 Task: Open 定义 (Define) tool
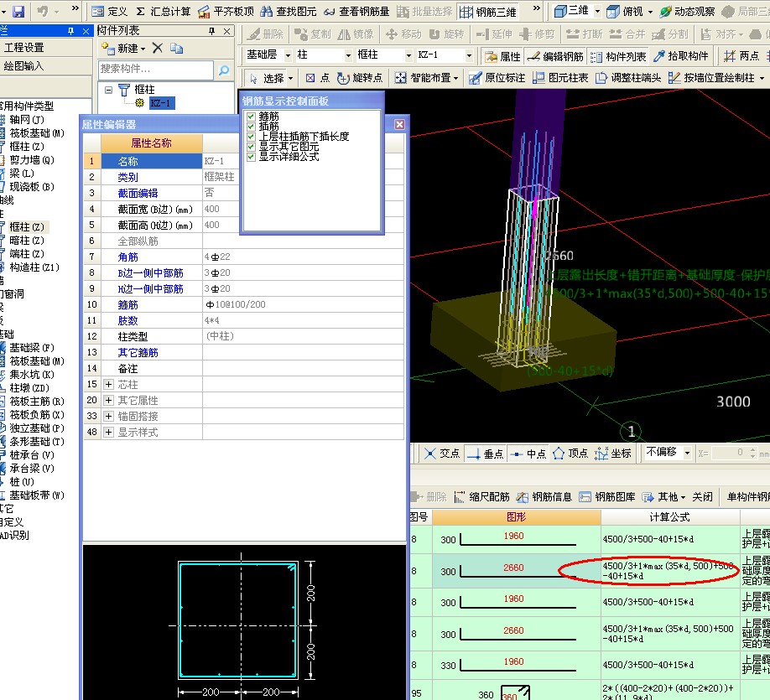110,11
